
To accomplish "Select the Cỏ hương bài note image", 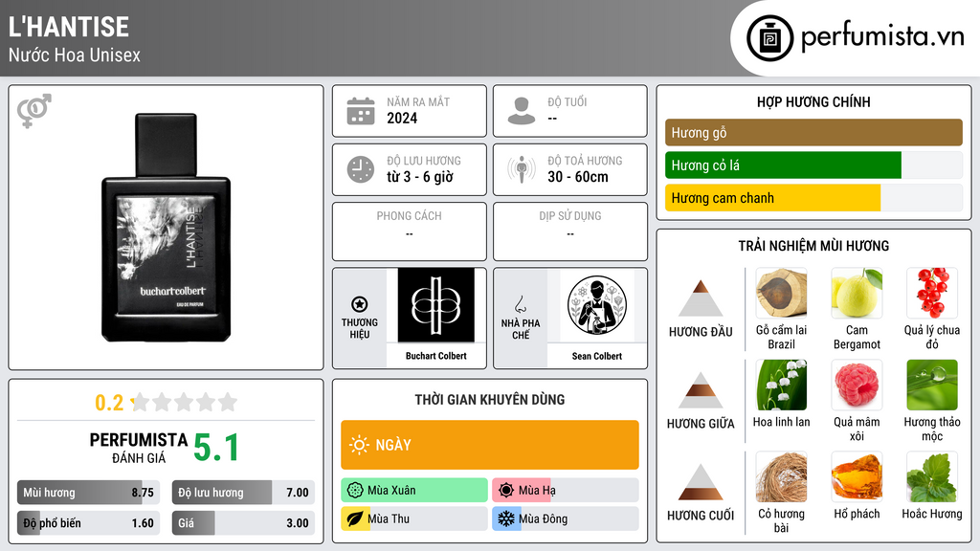I will coord(781,476).
